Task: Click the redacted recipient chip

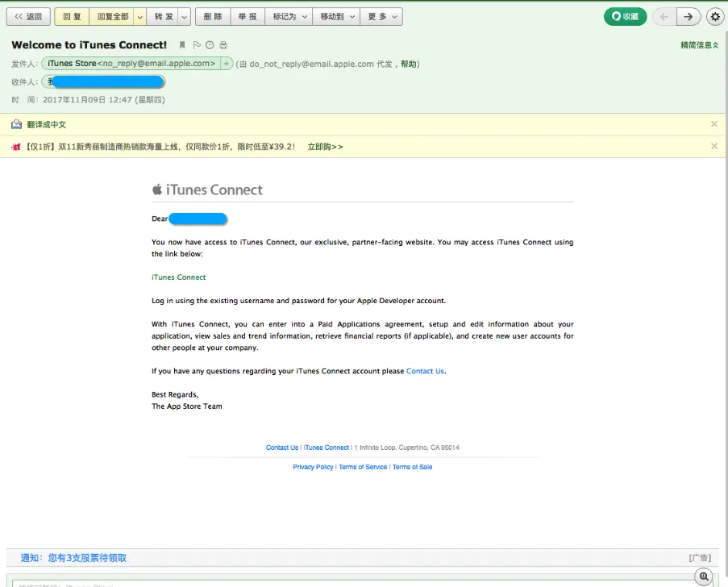Action: pos(103,82)
